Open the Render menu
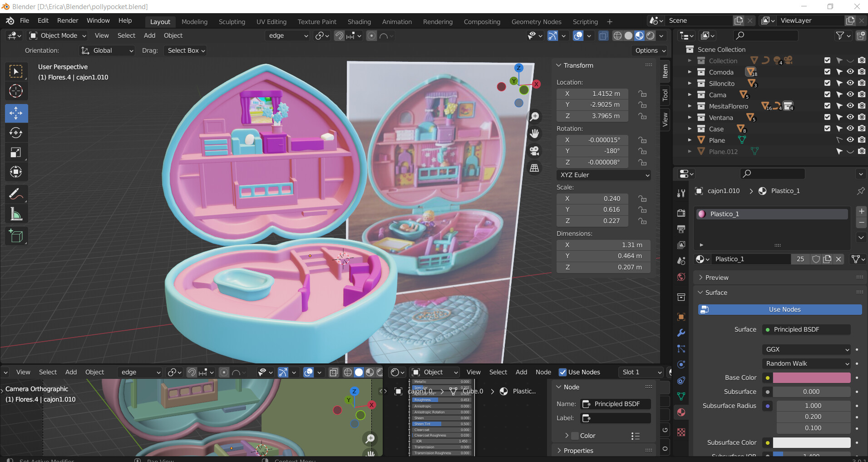 coord(68,20)
